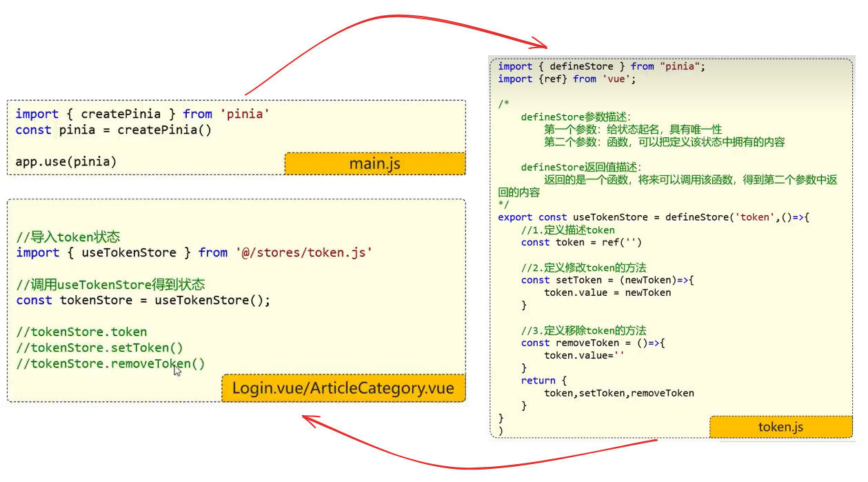Click the main.js yellow label

pyautogui.click(x=375, y=164)
